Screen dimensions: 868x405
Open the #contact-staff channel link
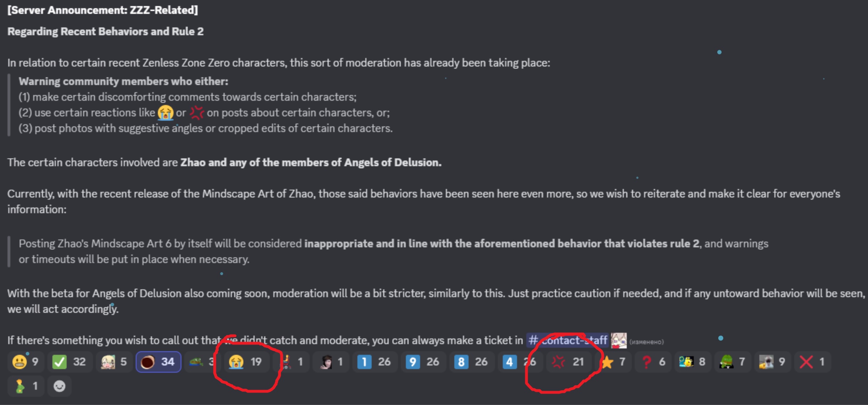click(x=568, y=340)
